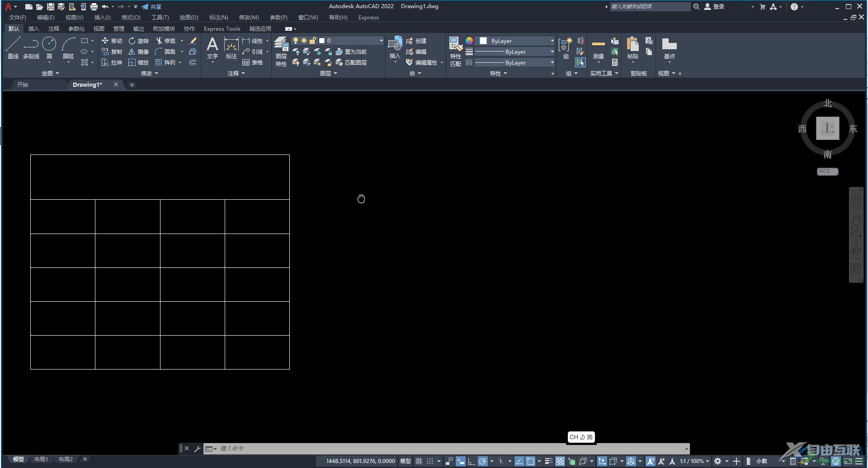Click Match Layer (匹配图层) button
The width and height of the screenshot is (868, 468).
pyautogui.click(x=351, y=62)
